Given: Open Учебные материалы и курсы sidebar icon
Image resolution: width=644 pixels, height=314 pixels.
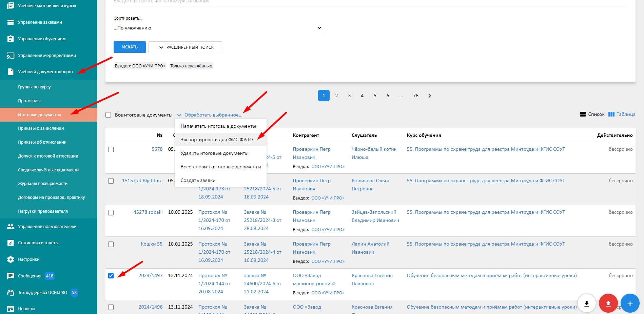Looking at the screenshot, I should (11, 5).
